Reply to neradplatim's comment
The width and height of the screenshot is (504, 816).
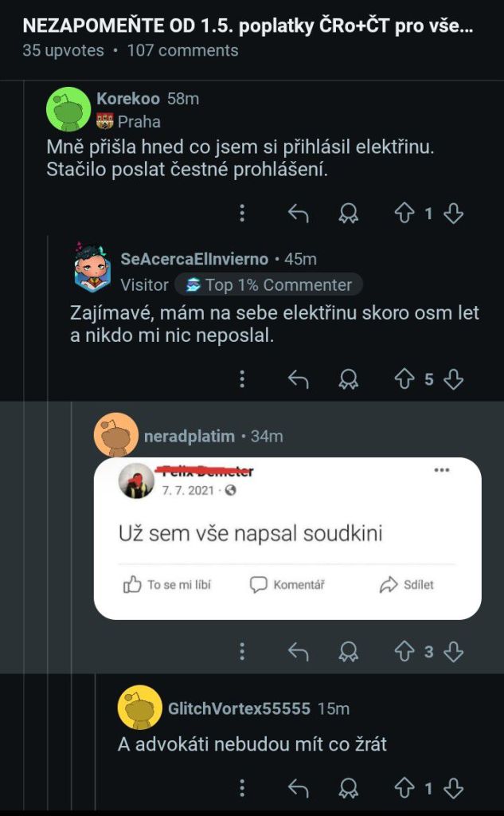(298, 652)
